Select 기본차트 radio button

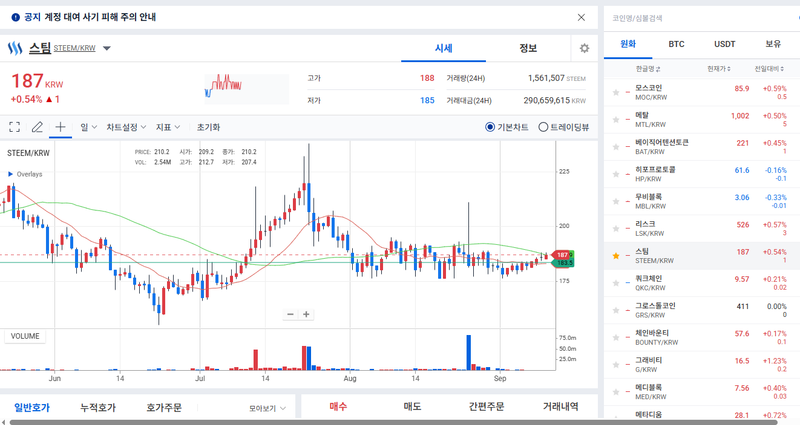point(490,127)
